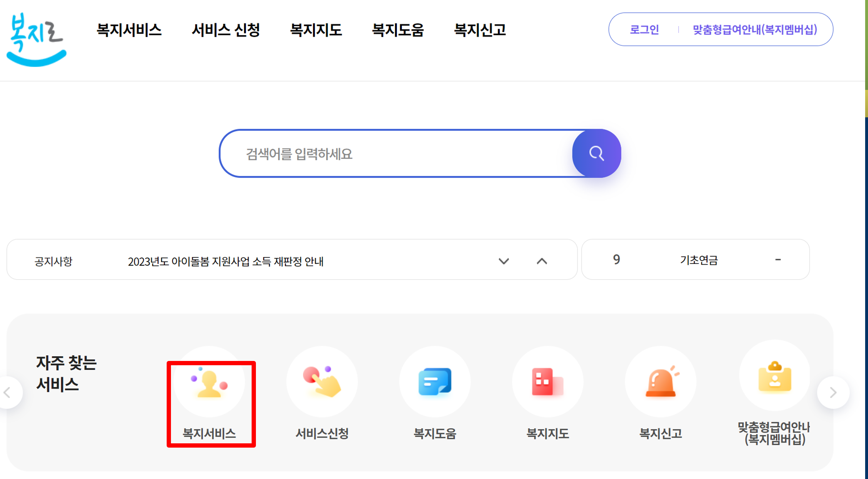This screenshot has width=868, height=479.
Task: Show previous notice with up chevron
Action: click(x=542, y=261)
